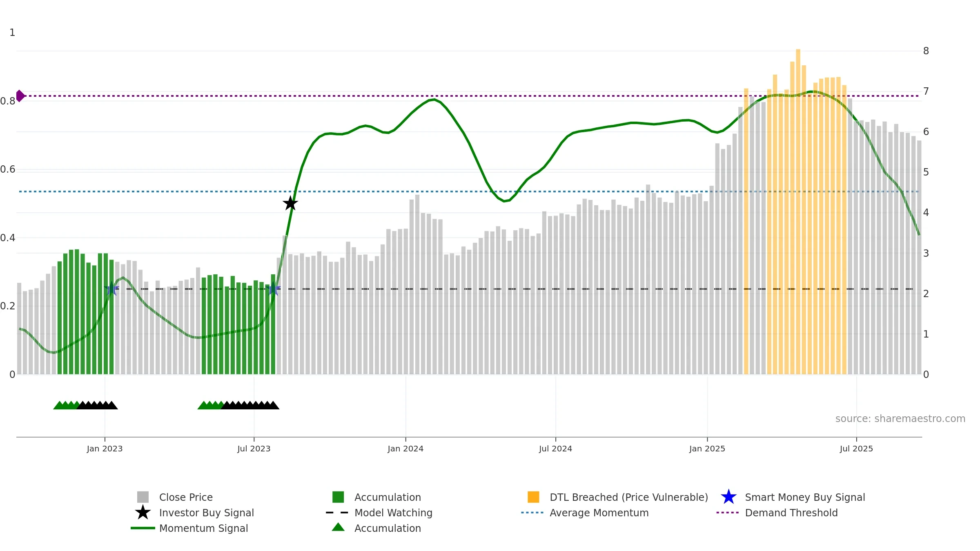
Task: Toggle the Smart Money Buy Signal legend label
Action: pyautogui.click(x=805, y=497)
